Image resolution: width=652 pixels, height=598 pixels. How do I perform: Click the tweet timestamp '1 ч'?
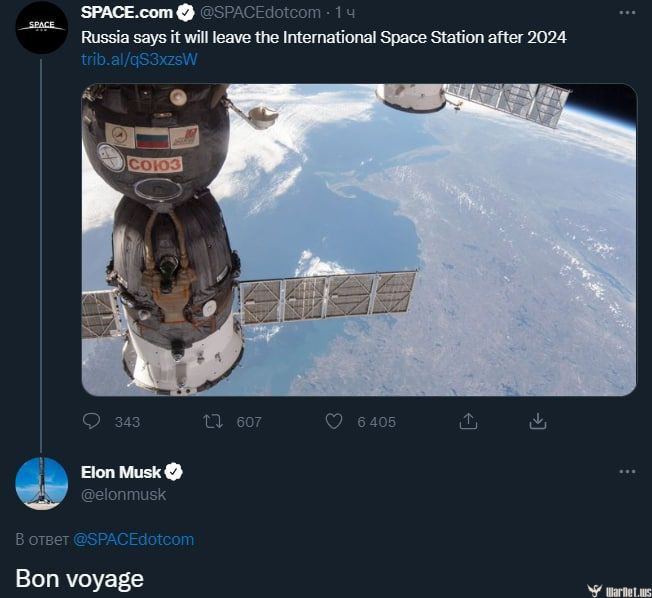click(344, 13)
